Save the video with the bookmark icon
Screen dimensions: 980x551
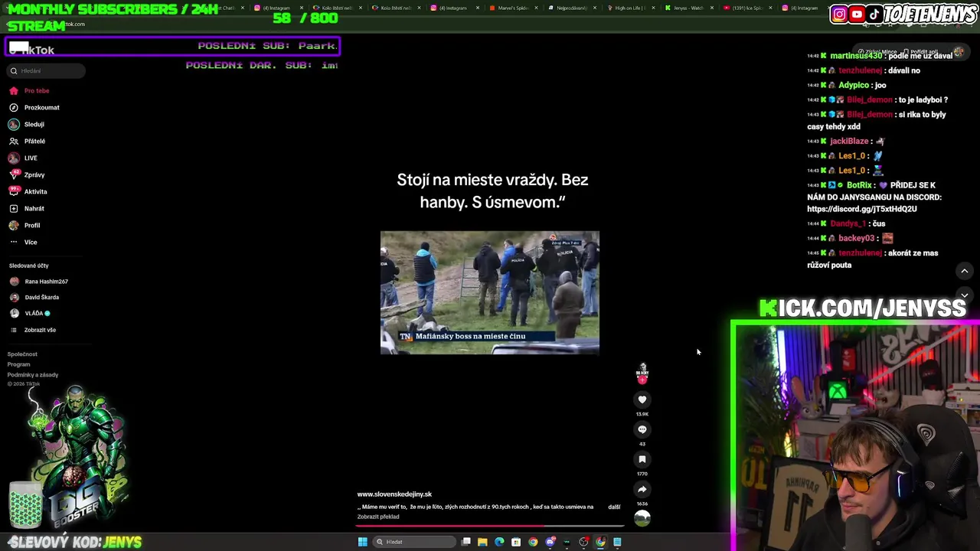pyautogui.click(x=642, y=459)
